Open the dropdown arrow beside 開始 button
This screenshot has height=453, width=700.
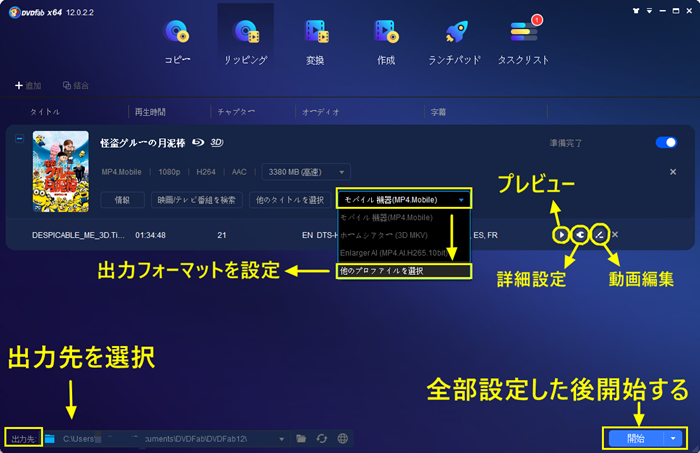click(675, 438)
